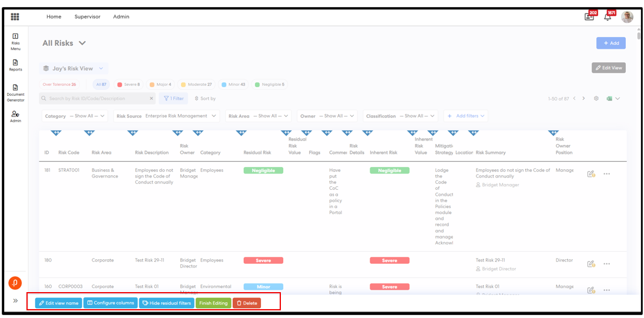Screen dimensions: 644x318
Task: Open the Admin top menu
Action: [x=121, y=17]
